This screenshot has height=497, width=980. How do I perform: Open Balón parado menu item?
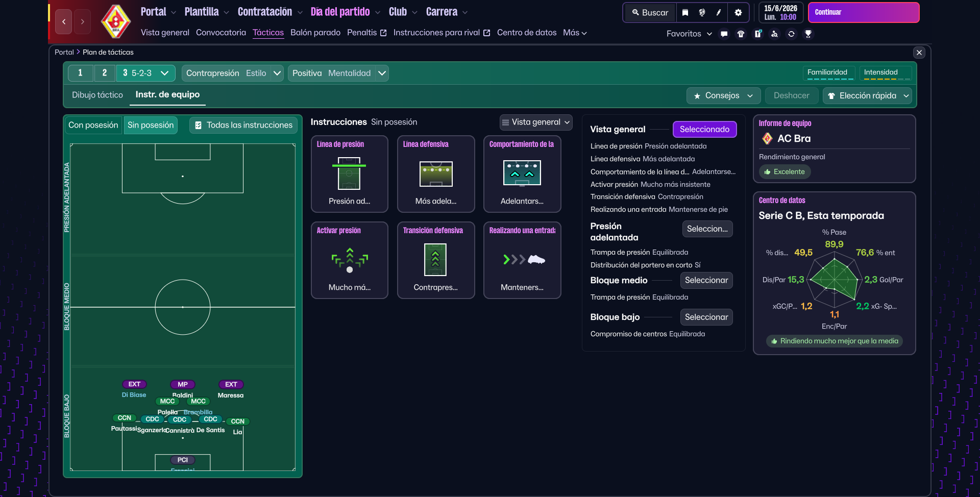315,33
